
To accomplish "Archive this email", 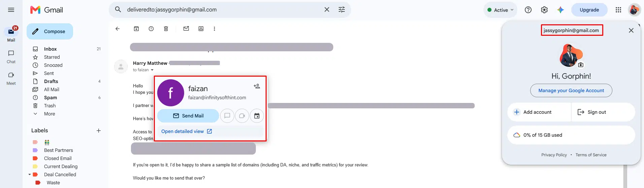I will pos(136,29).
